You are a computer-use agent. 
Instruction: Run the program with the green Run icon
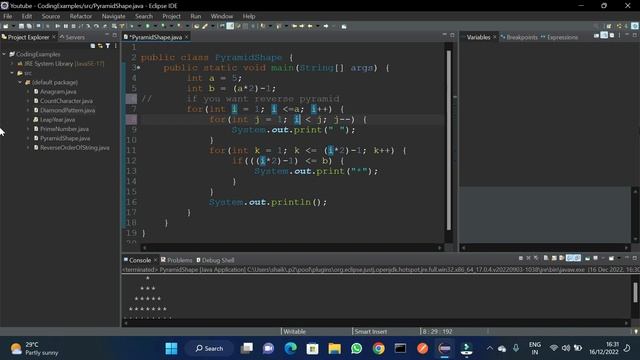pyautogui.click(x=148, y=26)
